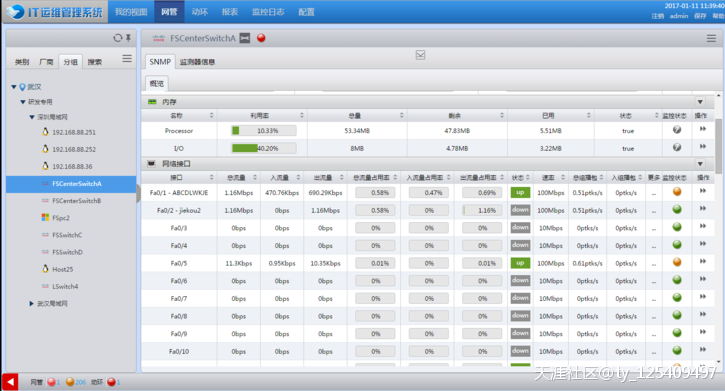Click the up status button for Fa0/1
725x391 pixels.
coord(520,192)
